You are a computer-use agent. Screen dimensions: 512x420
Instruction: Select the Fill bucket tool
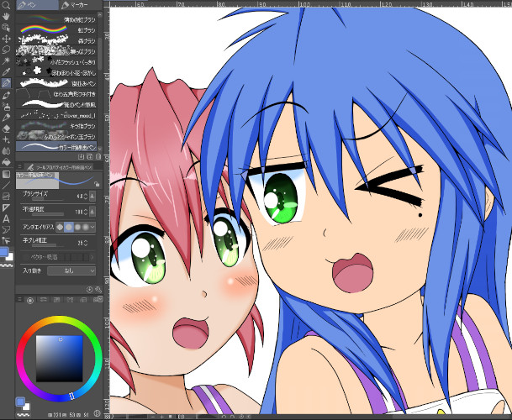click(x=6, y=162)
